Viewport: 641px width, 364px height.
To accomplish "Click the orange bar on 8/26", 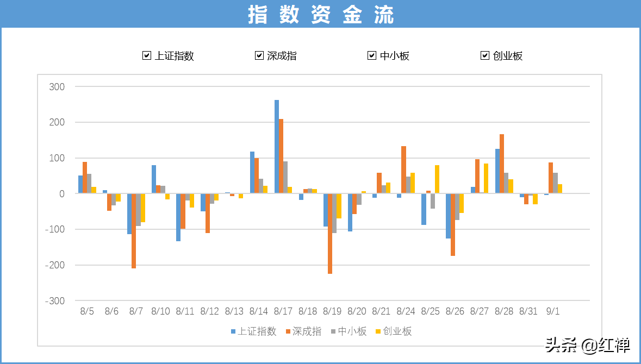I will click(x=452, y=225).
